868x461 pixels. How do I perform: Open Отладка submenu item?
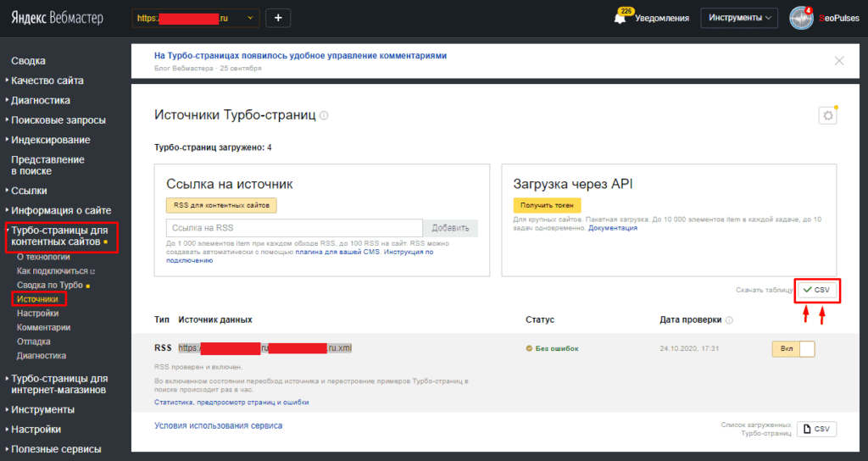[34, 342]
